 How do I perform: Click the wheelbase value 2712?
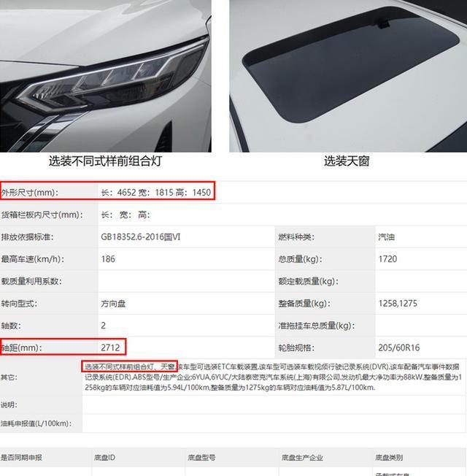(110, 348)
